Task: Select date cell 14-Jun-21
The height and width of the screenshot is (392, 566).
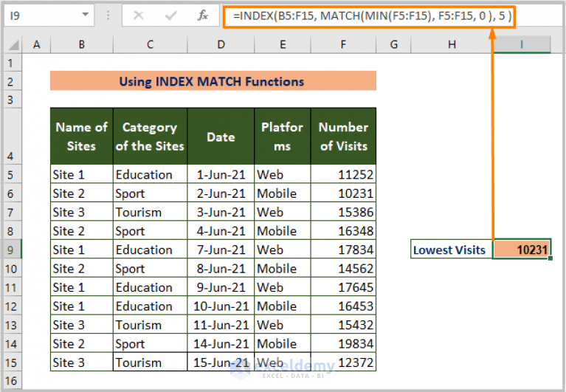Action: click(221, 343)
